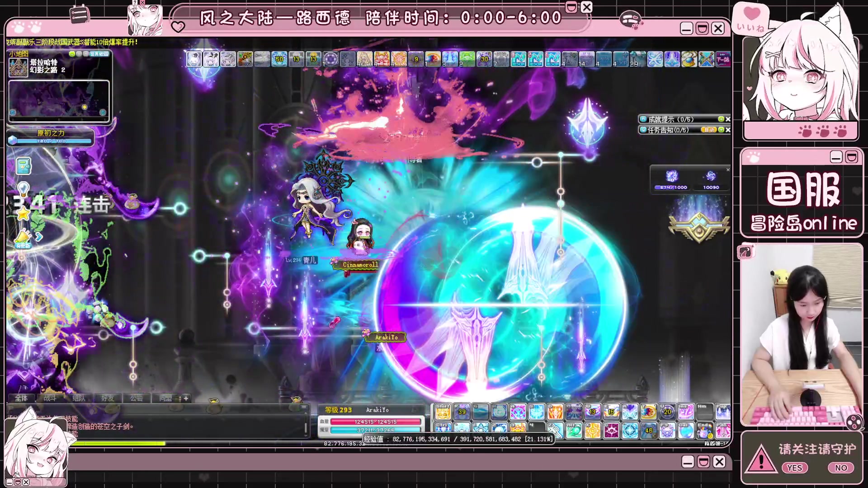
Task: Use the skill in slot D
Action: [556, 412]
